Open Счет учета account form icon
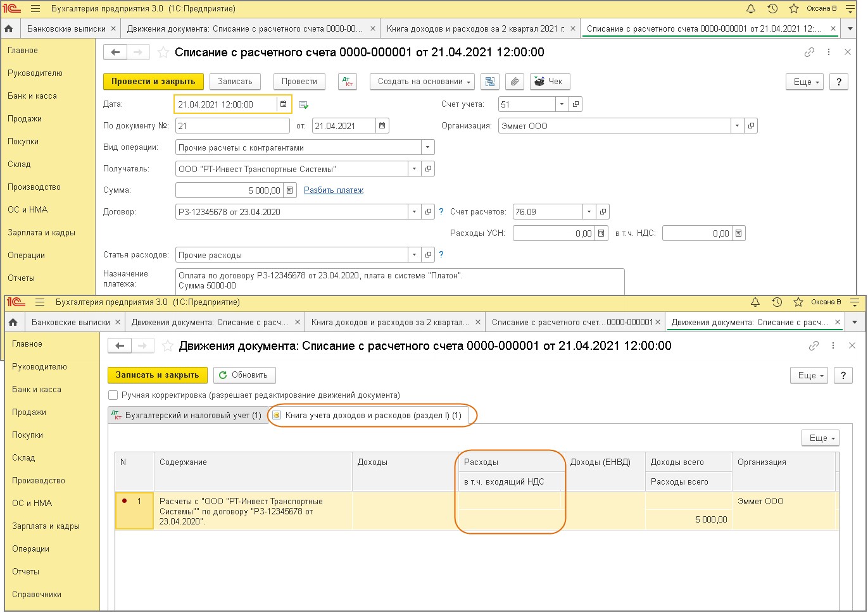Screen dimensions: 868x613 (576, 104)
